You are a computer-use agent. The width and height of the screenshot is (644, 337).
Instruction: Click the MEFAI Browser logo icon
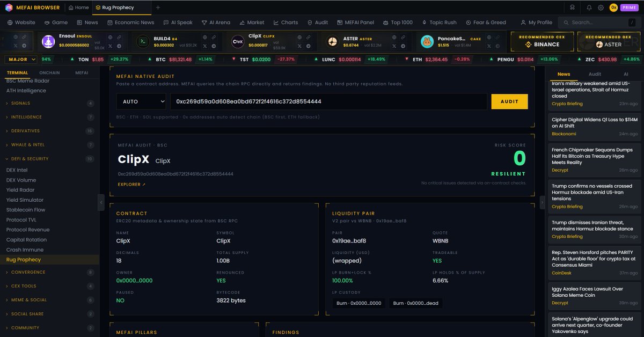coord(9,8)
